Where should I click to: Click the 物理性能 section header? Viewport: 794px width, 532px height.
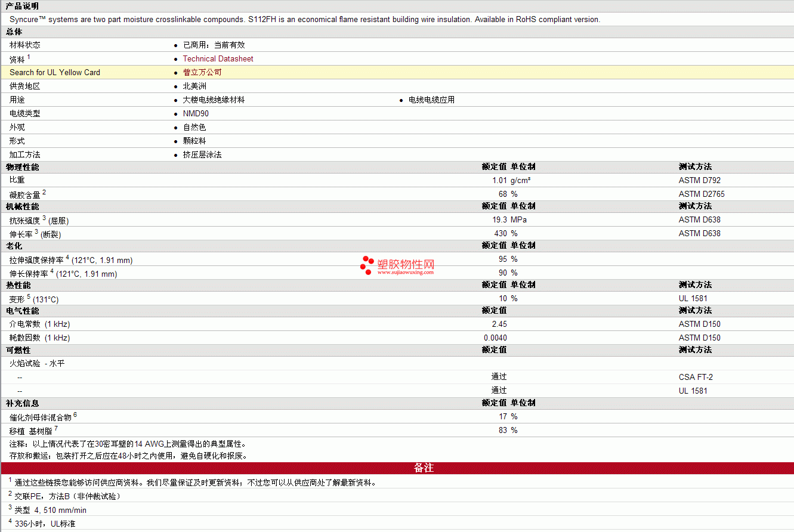pyautogui.click(x=22, y=167)
